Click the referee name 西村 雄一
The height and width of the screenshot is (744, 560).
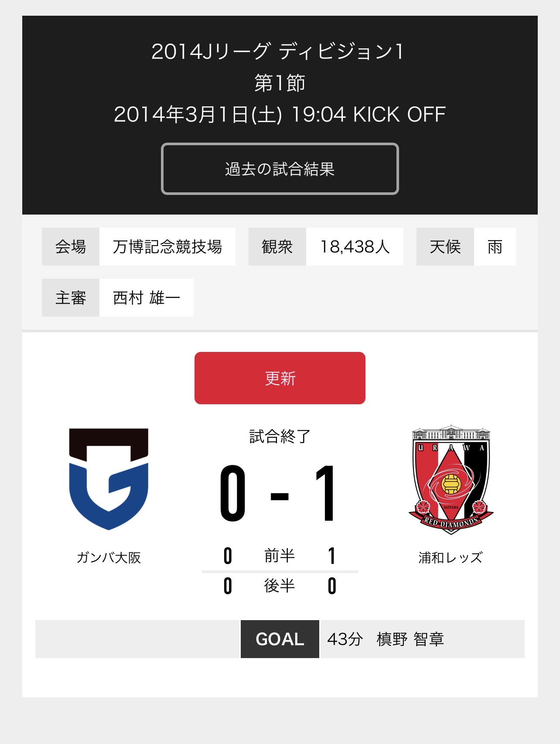147,298
